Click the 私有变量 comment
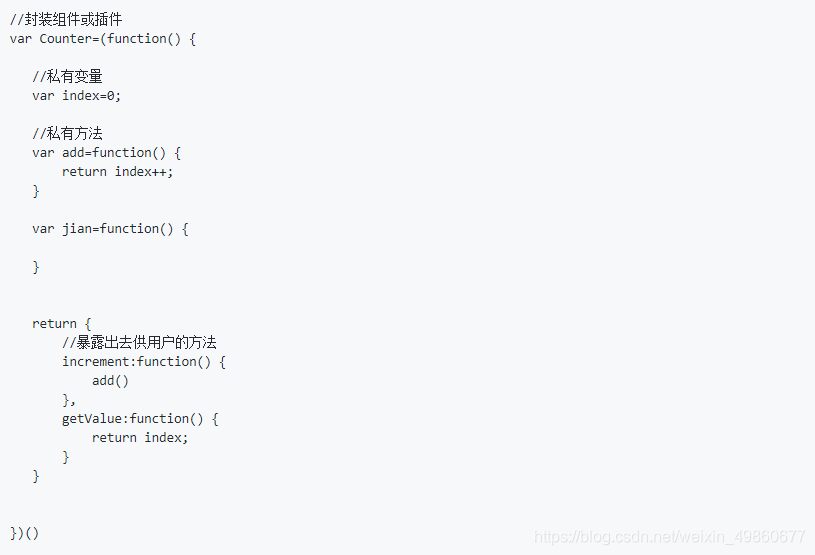The height and width of the screenshot is (555, 815). tap(68, 76)
